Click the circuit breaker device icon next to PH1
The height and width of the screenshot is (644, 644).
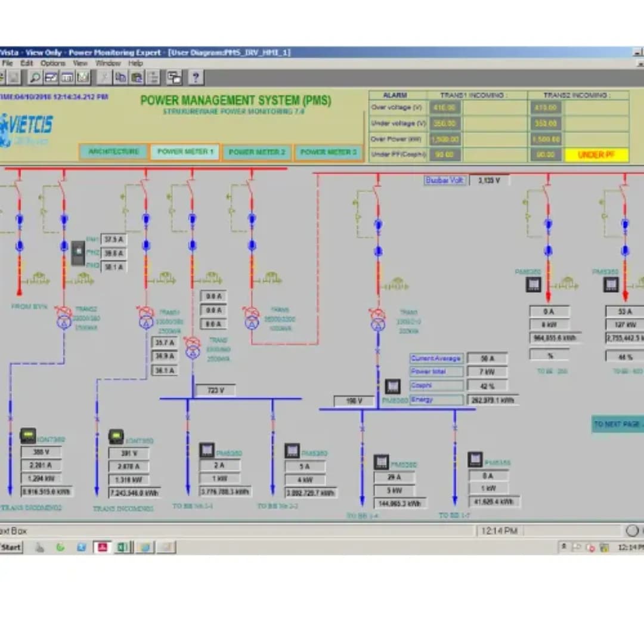click(x=78, y=253)
